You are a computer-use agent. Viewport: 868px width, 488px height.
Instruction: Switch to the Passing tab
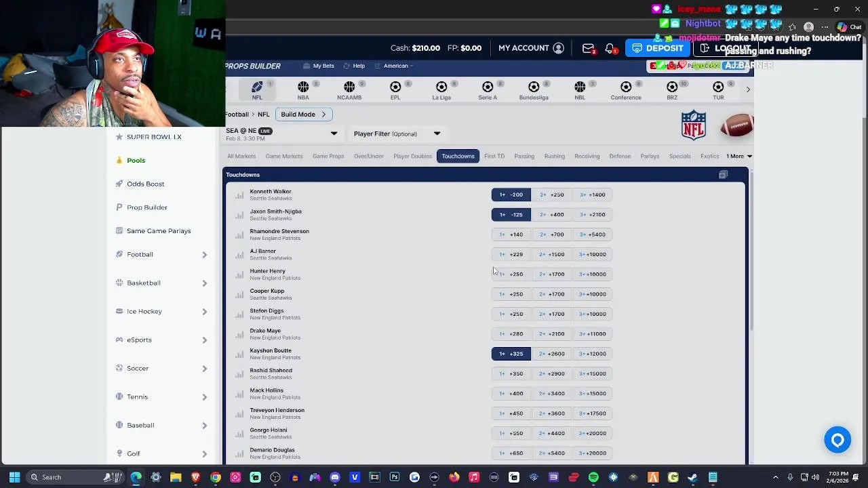(524, 157)
